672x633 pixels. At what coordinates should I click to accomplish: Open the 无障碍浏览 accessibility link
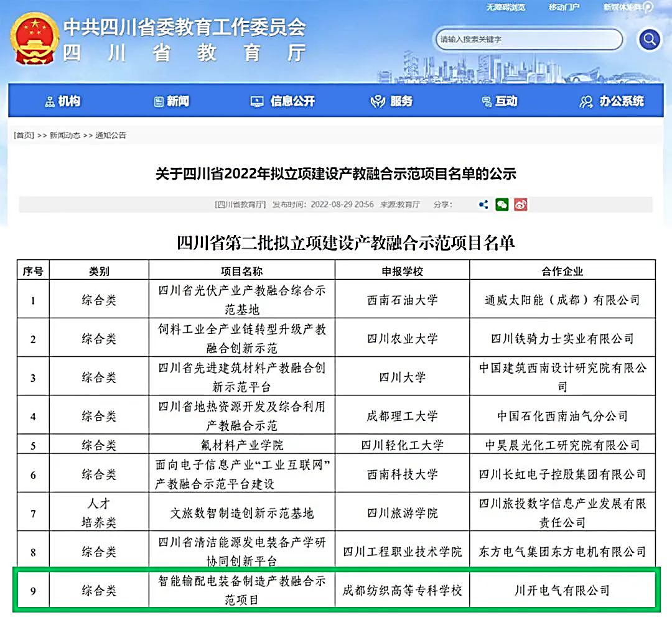[x=505, y=7]
